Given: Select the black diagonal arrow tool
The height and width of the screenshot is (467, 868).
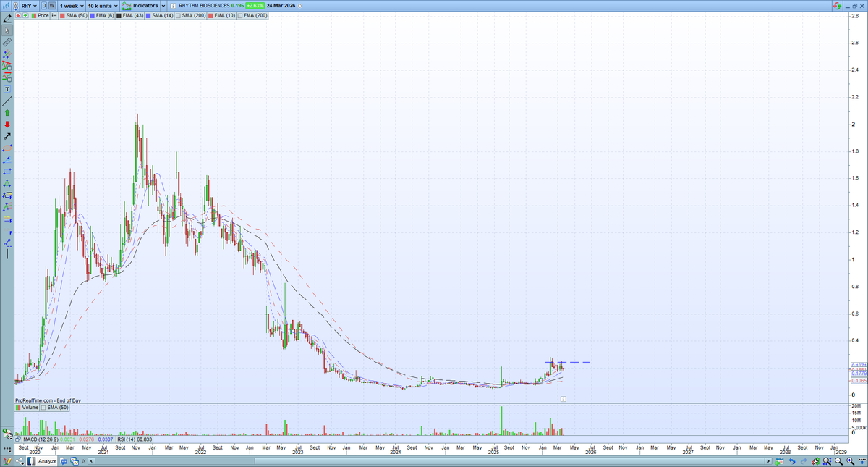Looking at the screenshot, I should [x=7, y=137].
